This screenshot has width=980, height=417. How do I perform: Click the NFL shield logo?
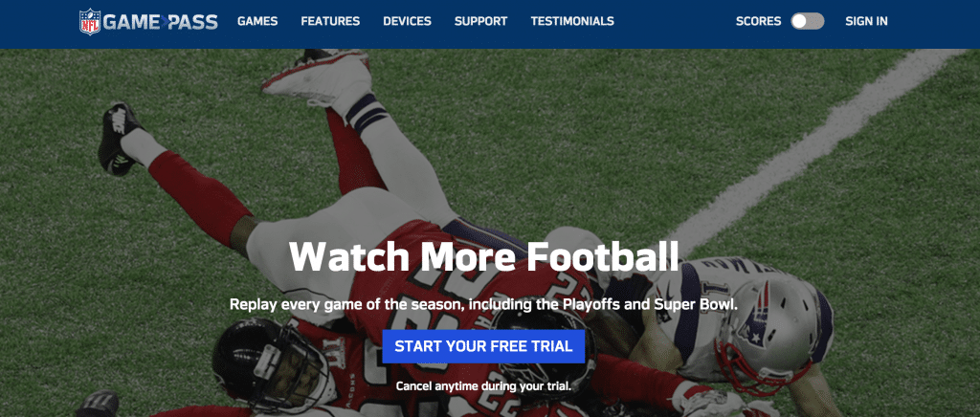click(x=89, y=22)
